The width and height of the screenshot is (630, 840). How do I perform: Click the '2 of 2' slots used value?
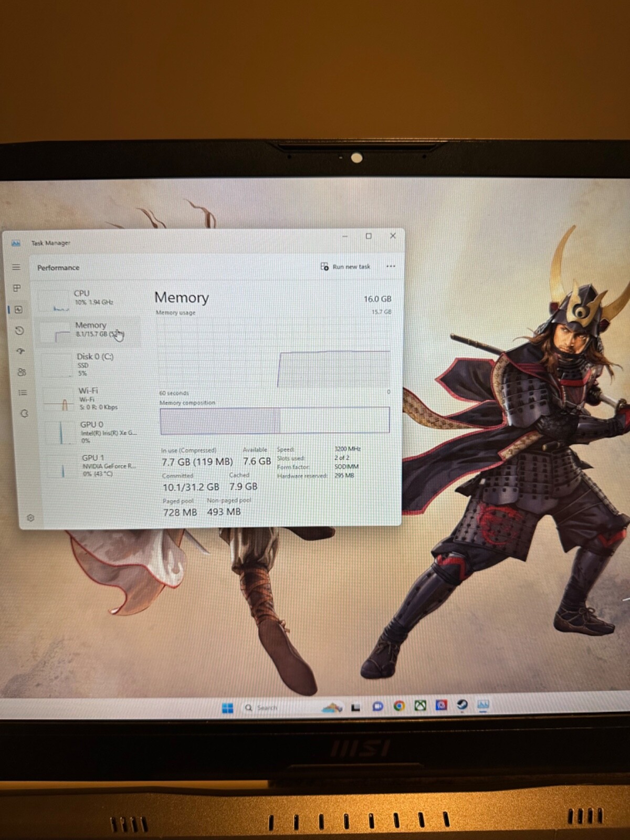[342, 458]
